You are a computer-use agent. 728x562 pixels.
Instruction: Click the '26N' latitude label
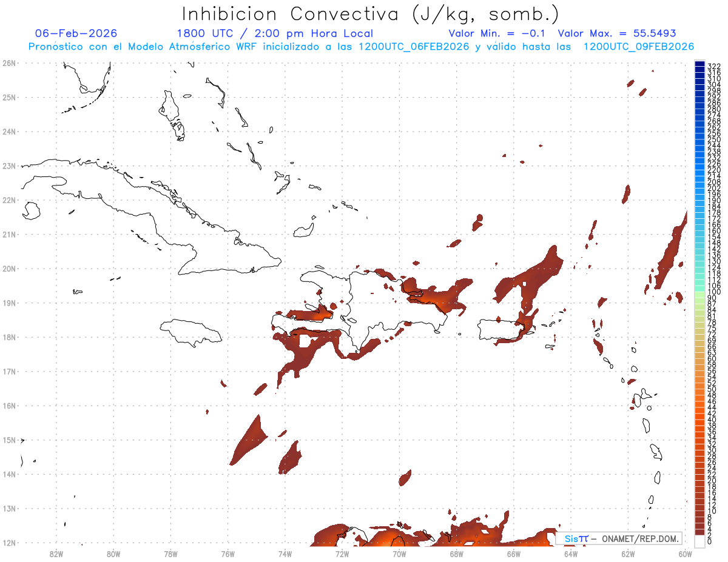pos(8,63)
